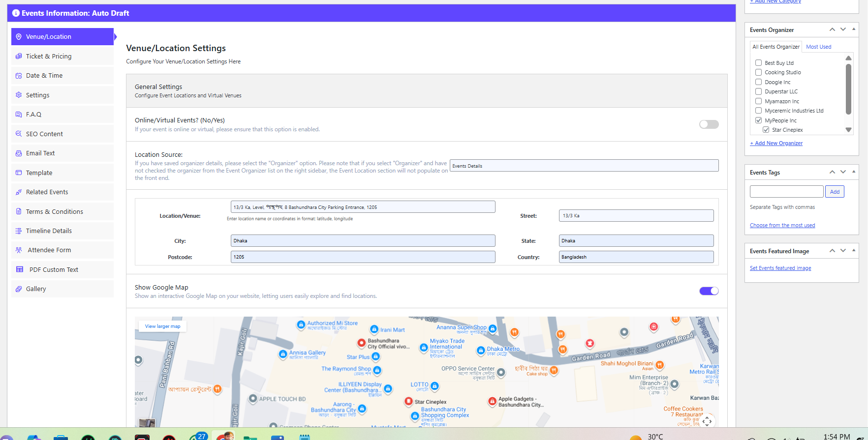Open the Timeline Details section

49,231
